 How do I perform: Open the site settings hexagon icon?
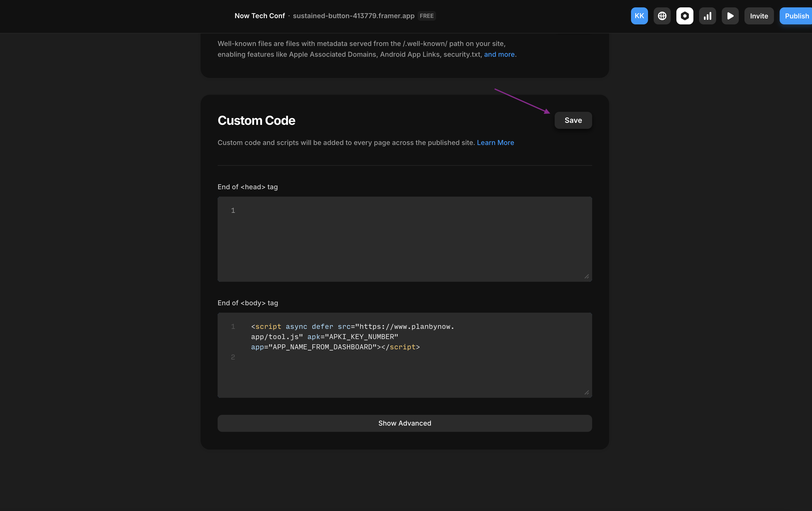(685, 16)
